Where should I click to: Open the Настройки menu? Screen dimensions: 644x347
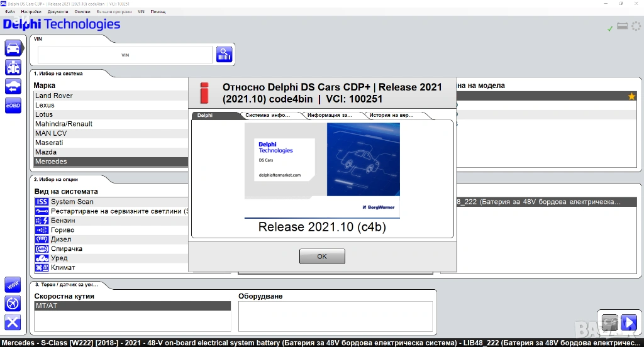(31, 12)
